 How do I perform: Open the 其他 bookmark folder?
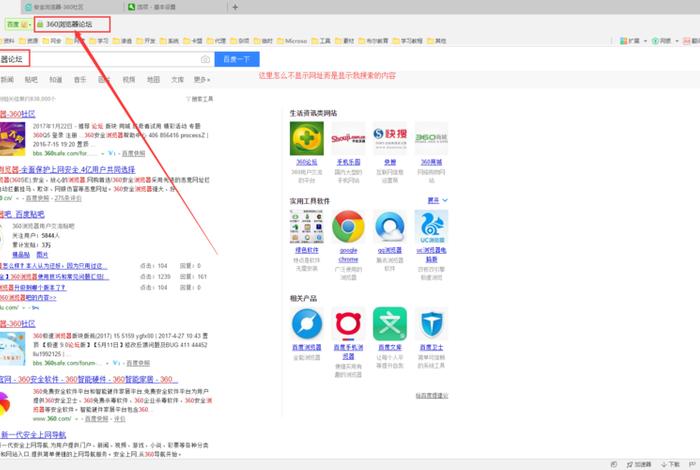437,41
